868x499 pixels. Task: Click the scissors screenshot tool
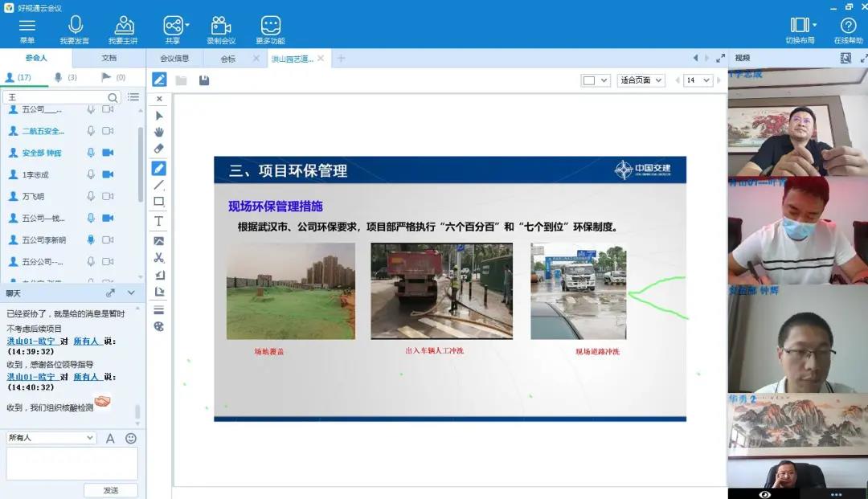click(x=159, y=258)
